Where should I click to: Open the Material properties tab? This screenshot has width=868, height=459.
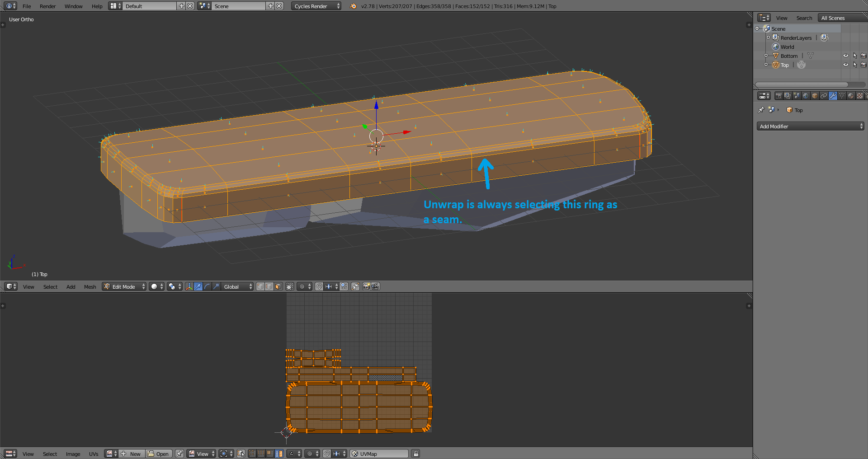point(850,96)
